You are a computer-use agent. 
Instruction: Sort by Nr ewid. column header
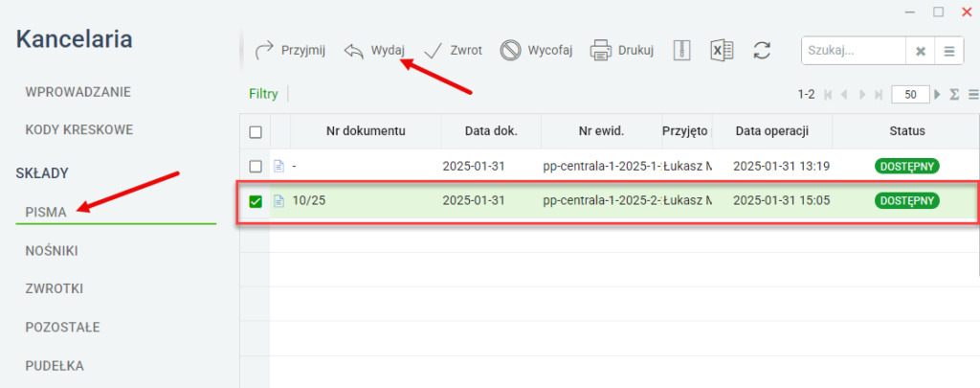(x=601, y=131)
